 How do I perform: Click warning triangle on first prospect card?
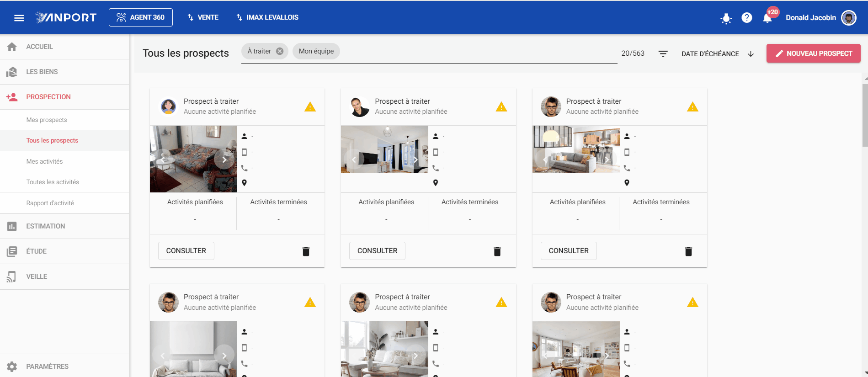310,107
